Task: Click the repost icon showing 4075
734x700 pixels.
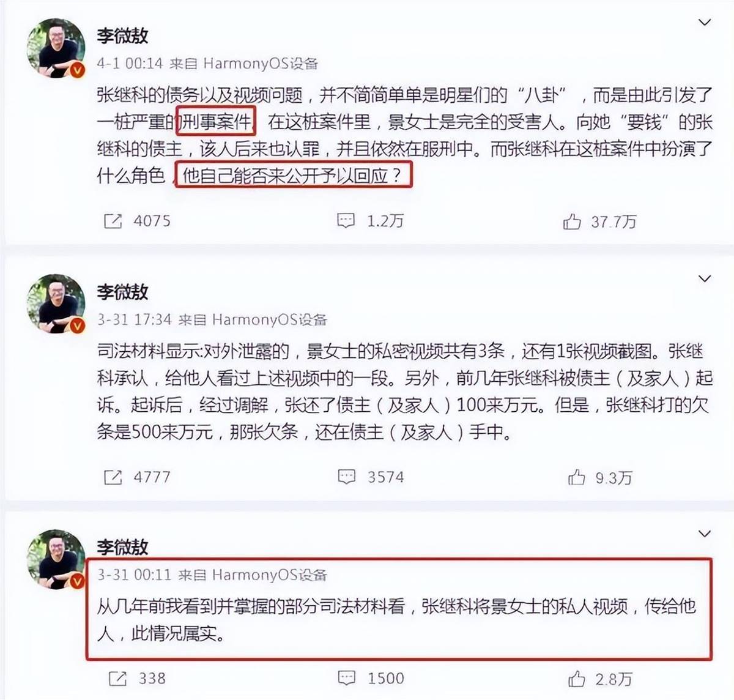Action: coord(113,221)
